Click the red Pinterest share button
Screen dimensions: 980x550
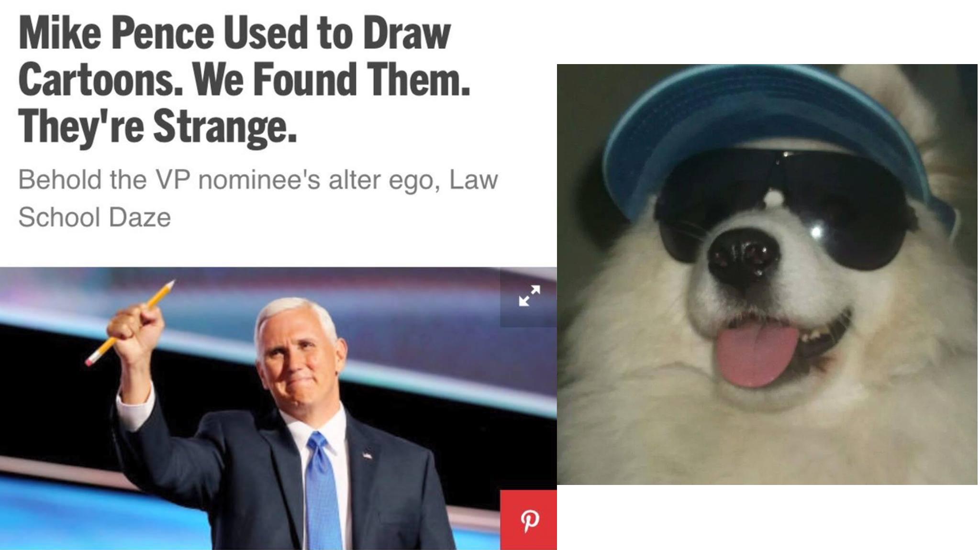529,519
